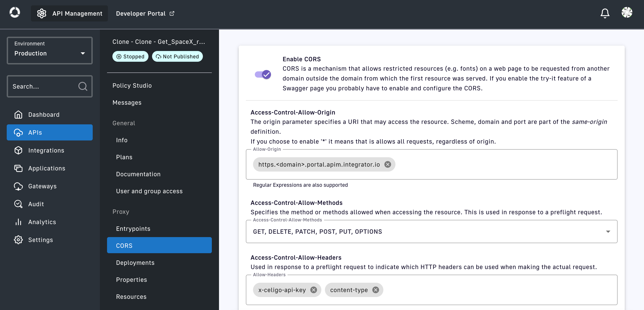Open Analytics section
The height and width of the screenshot is (310, 644).
point(50,222)
